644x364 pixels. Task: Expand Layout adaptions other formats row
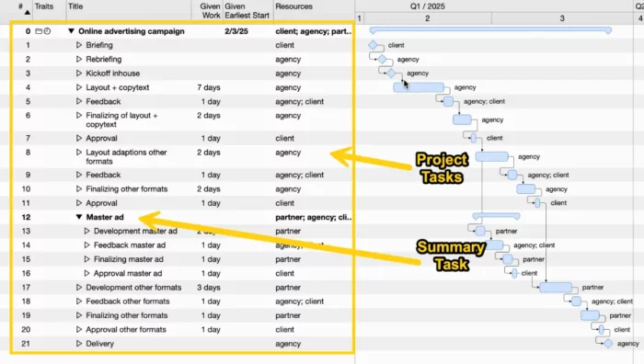pyautogui.click(x=79, y=153)
